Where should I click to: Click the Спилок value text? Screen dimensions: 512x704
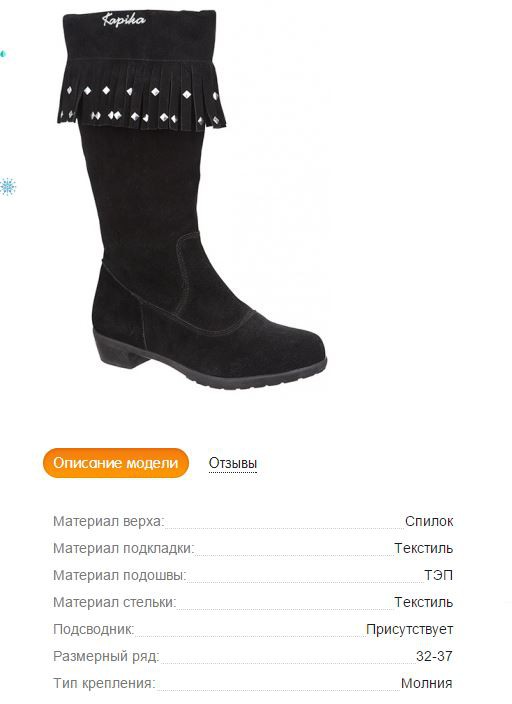pyautogui.click(x=429, y=521)
